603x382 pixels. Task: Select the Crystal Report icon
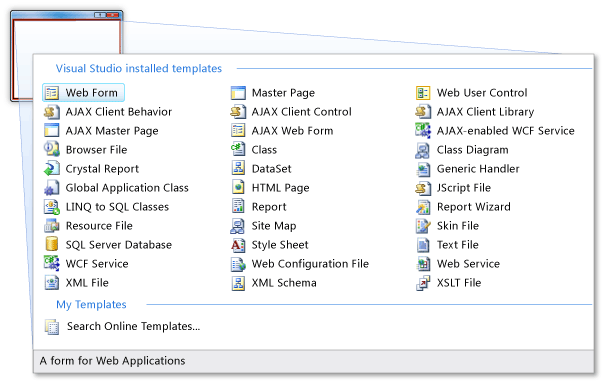[x=52, y=169]
